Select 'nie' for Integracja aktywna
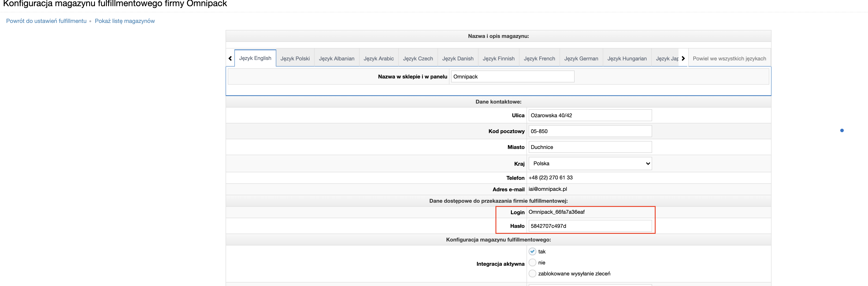Screen dimensions: 868x286 click(532, 262)
